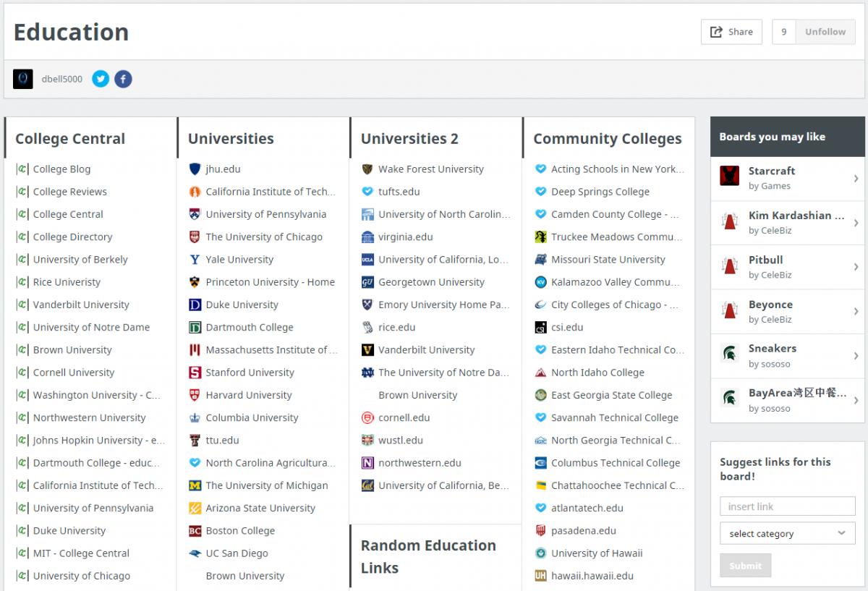
Task: Click the Columbia University crown icon
Action: (195, 417)
